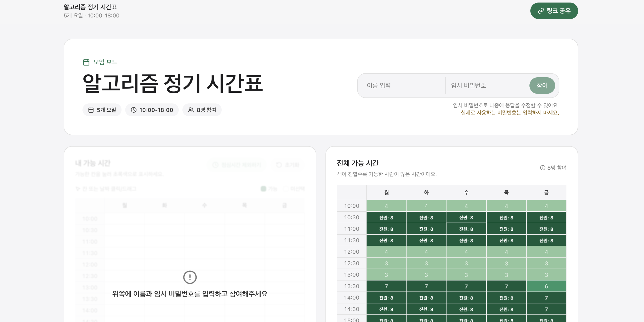Select the 화 11:00 cell showing 전원: 8
This screenshot has height=322, width=644.
coord(426,229)
